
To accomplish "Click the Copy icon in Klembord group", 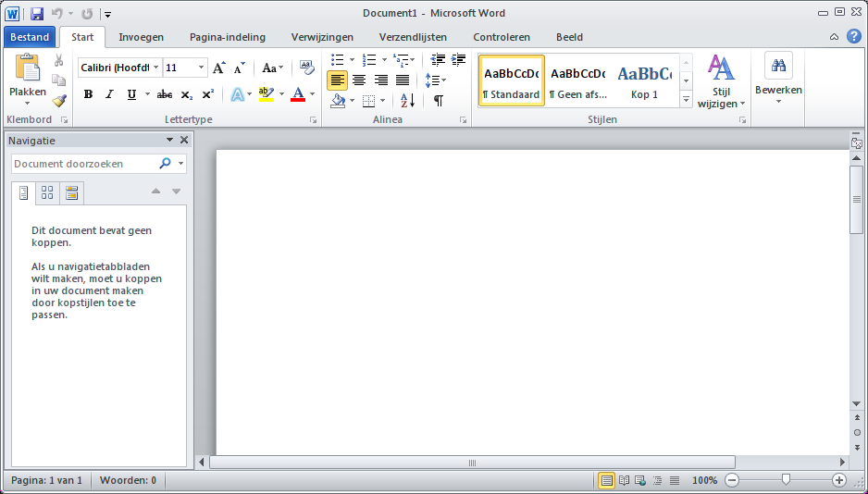I will click(58, 80).
